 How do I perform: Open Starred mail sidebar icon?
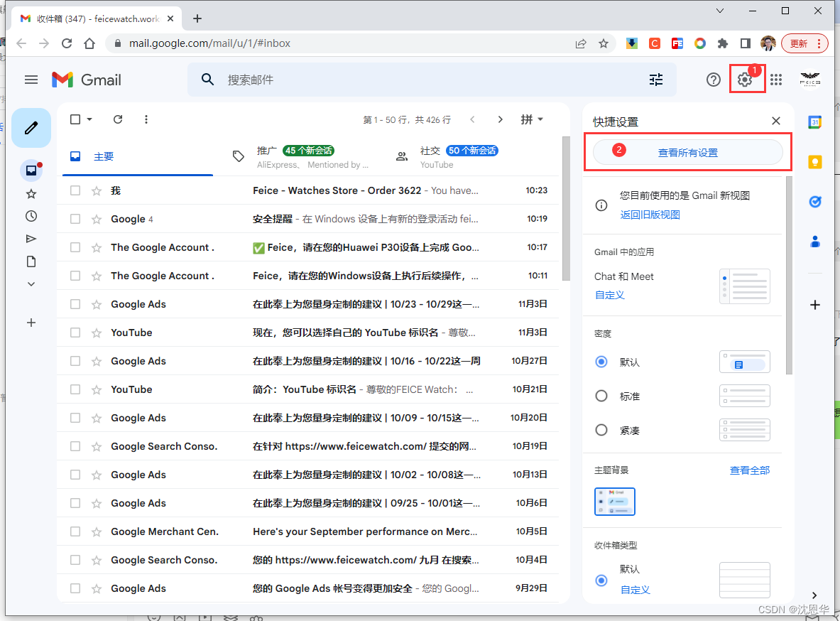click(31, 193)
